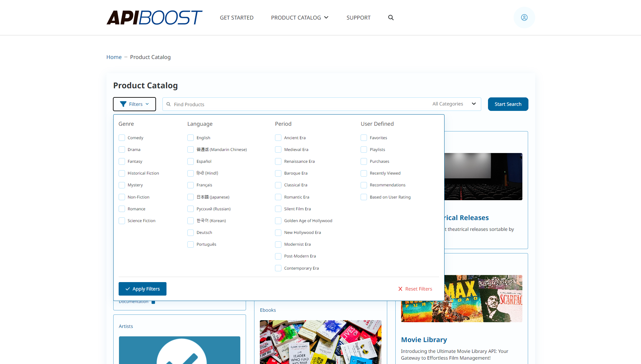This screenshot has height=364, width=641.
Task: Tick the Fantasy genre checkbox
Action: tap(122, 161)
